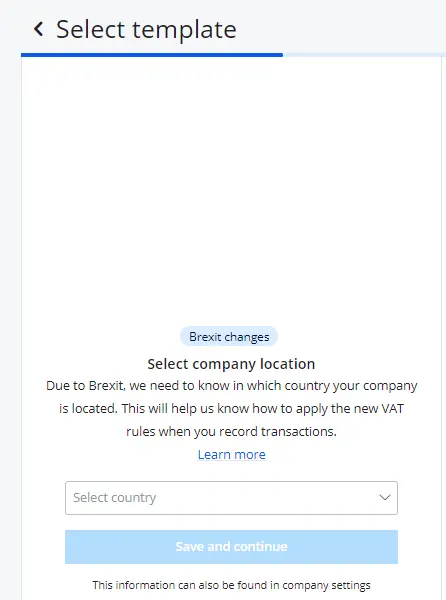Open the Learn more link
The height and width of the screenshot is (600, 446).
[x=231, y=455]
